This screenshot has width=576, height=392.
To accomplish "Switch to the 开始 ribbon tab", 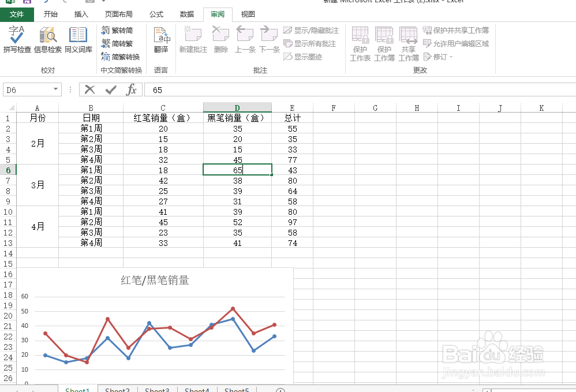I will click(50, 14).
